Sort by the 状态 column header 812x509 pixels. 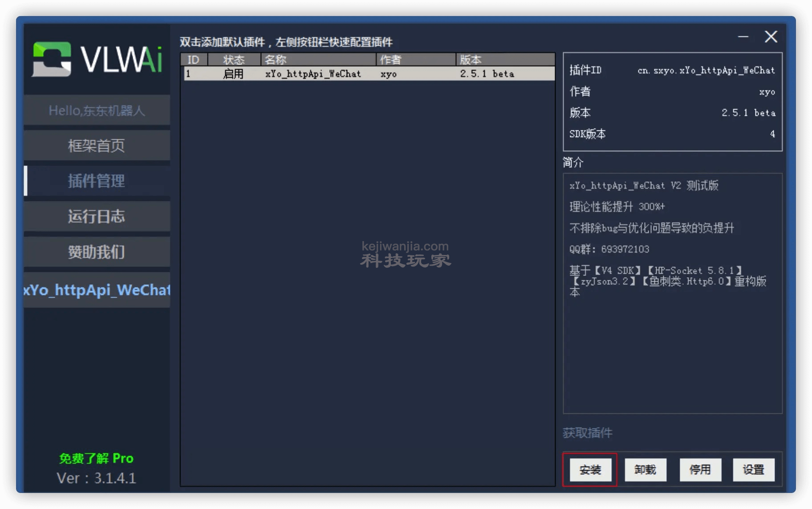(x=234, y=60)
